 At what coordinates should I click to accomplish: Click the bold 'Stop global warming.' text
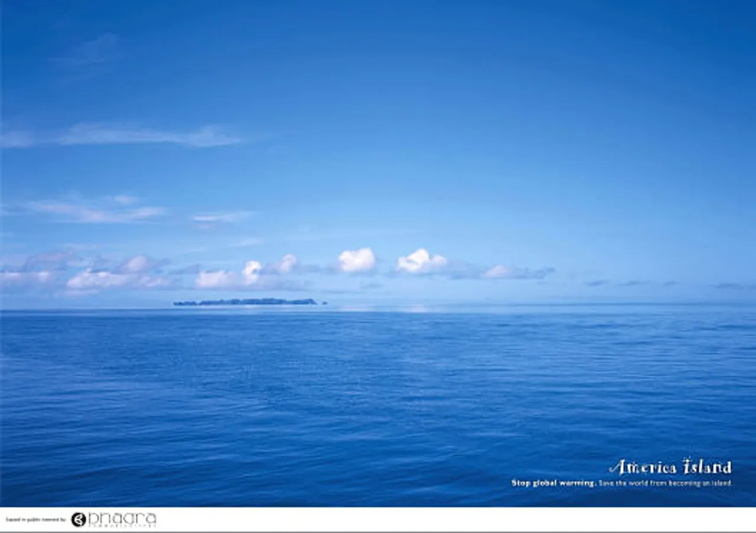(553, 483)
